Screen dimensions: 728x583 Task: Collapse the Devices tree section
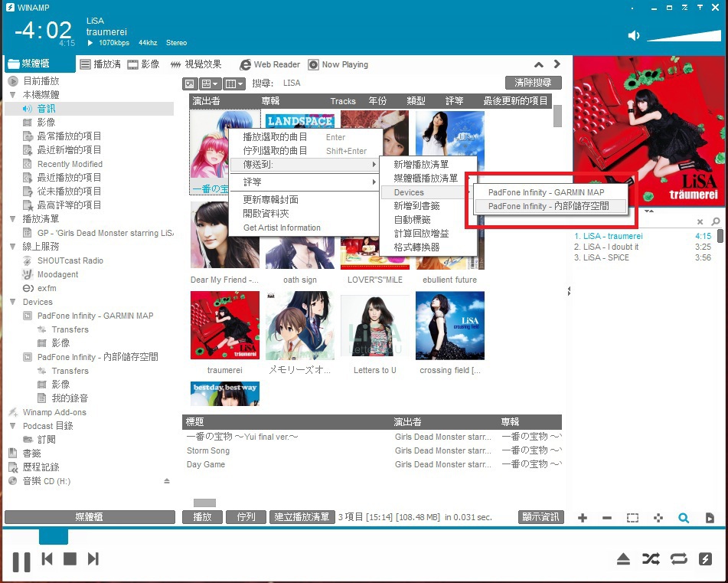point(12,302)
